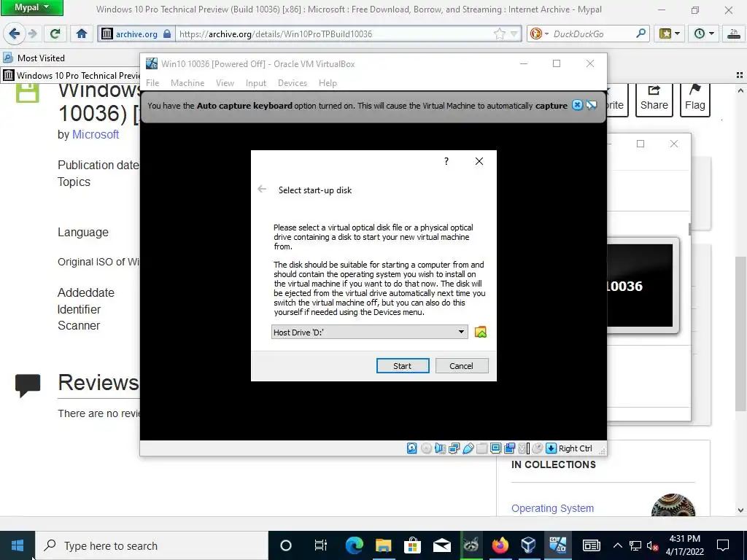Open Firefox from the taskbar

500,545
